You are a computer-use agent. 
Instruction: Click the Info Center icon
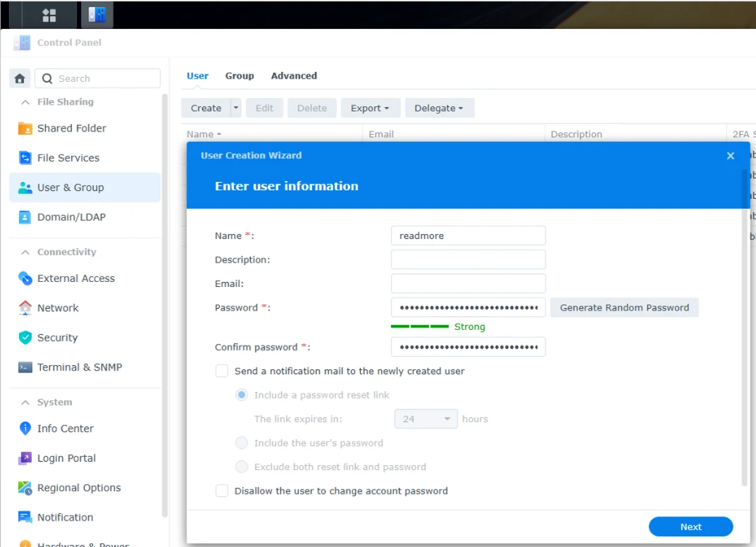click(25, 429)
